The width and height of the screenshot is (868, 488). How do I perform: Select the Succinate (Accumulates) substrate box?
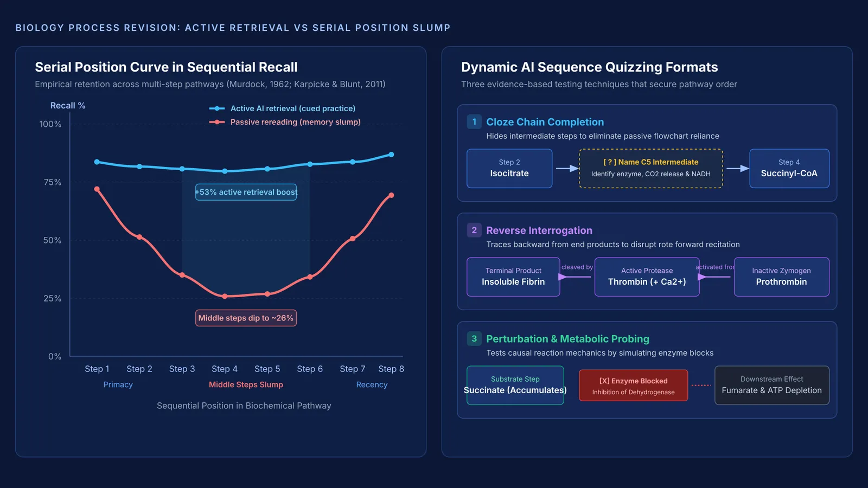click(x=515, y=385)
